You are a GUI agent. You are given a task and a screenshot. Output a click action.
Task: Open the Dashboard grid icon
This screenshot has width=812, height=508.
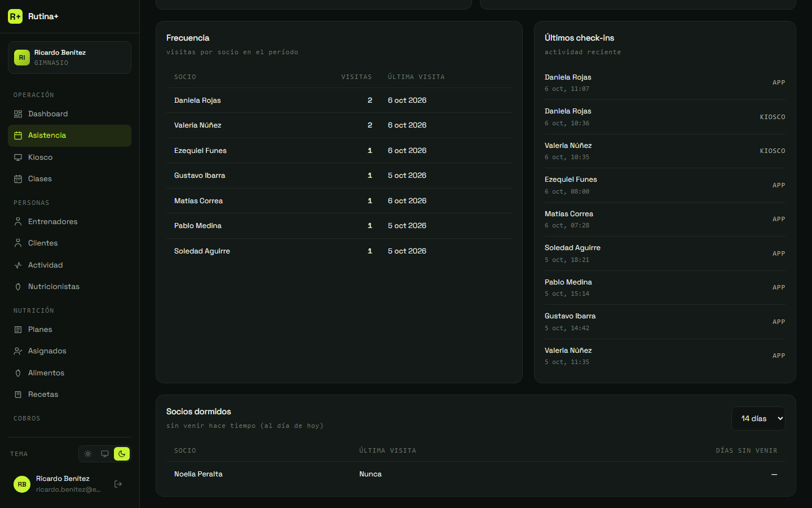pos(18,114)
